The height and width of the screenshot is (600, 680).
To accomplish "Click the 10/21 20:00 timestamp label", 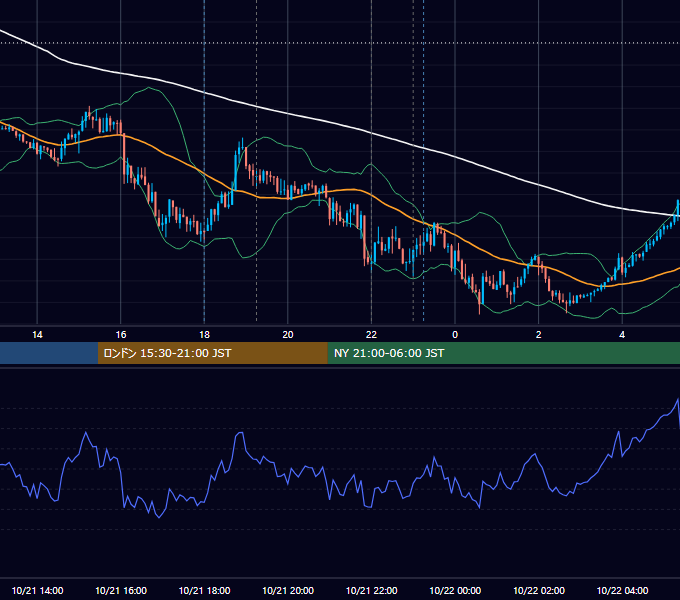I will pyautogui.click(x=288, y=590).
